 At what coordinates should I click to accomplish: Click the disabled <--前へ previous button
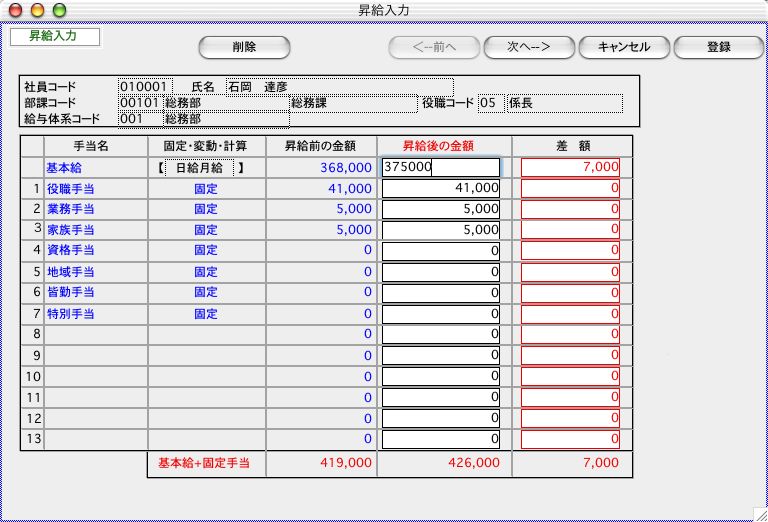coord(433,47)
